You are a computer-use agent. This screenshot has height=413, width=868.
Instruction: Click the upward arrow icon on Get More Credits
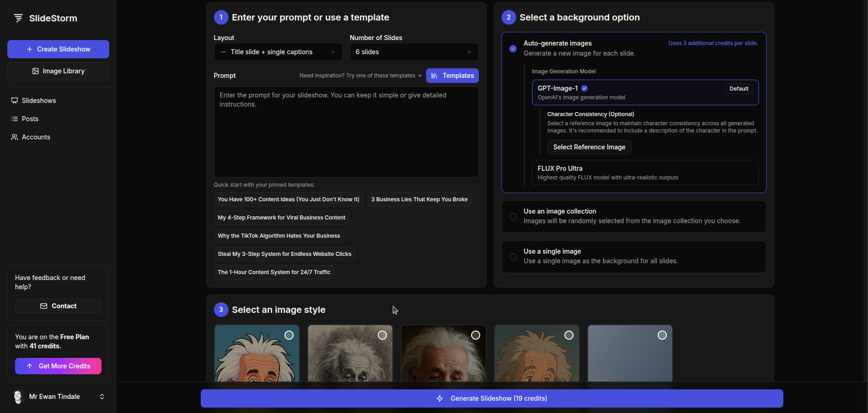(x=30, y=366)
